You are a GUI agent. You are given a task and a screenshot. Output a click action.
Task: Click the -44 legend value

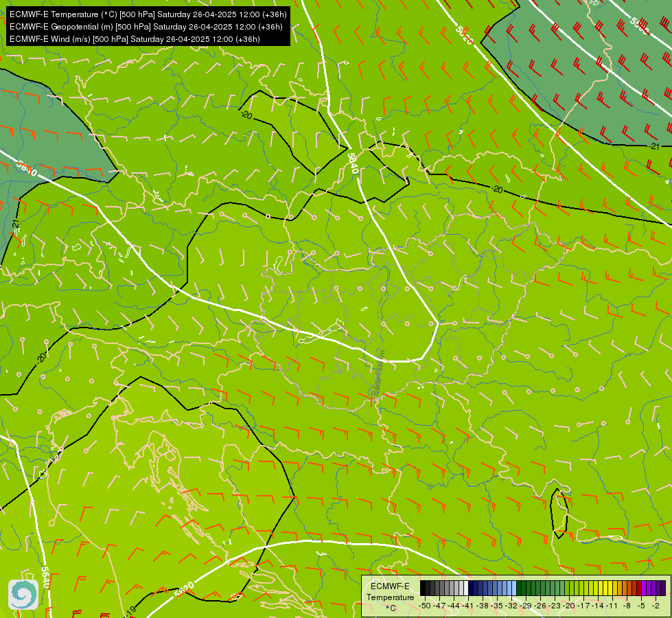tap(454, 606)
